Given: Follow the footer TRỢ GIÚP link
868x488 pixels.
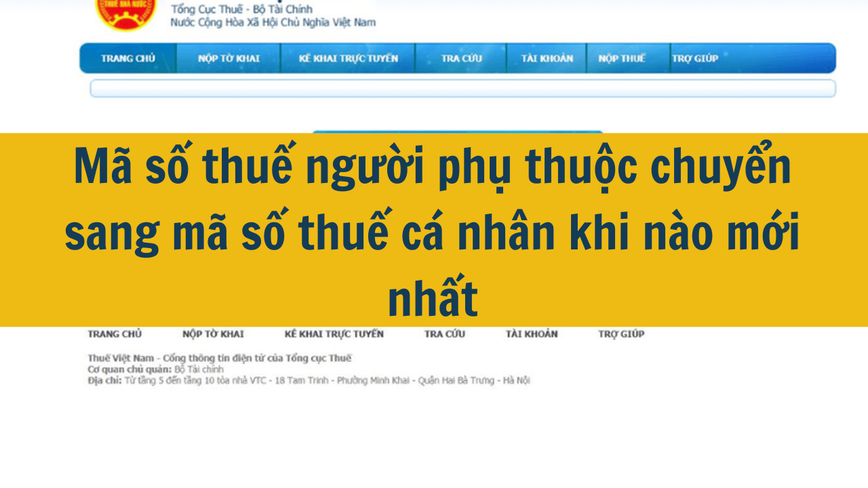Looking at the screenshot, I should [621, 334].
